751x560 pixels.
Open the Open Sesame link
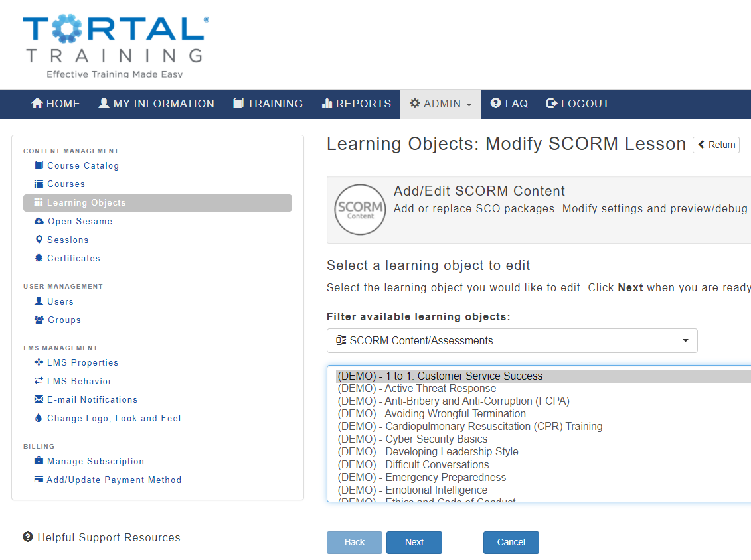pos(80,221)
